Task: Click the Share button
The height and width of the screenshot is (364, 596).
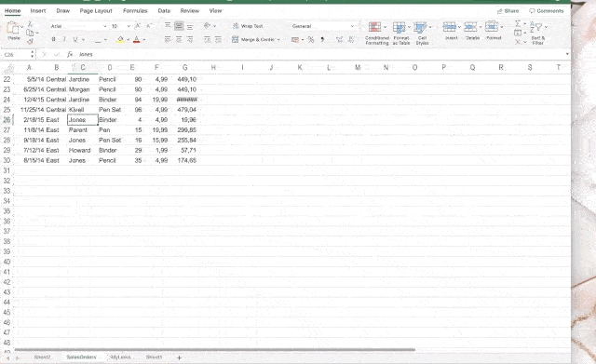Action: point(508,11)
